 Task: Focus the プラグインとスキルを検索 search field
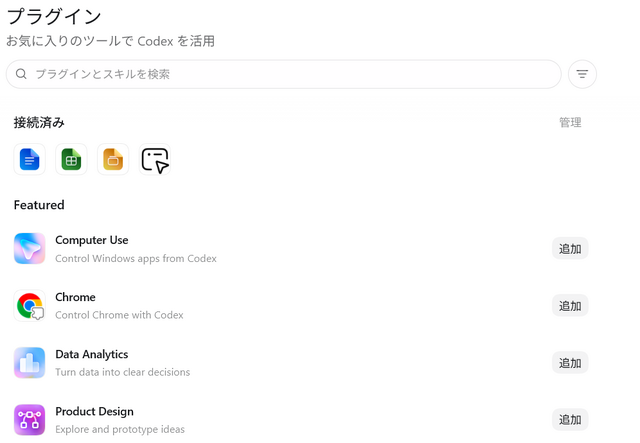pyautogui.click(x=284, y=74)
